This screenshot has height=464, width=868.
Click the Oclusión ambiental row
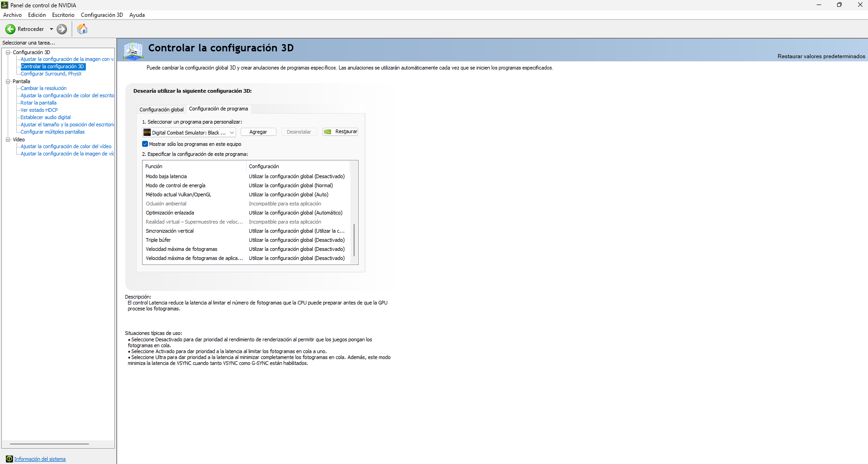coord(247,204)
